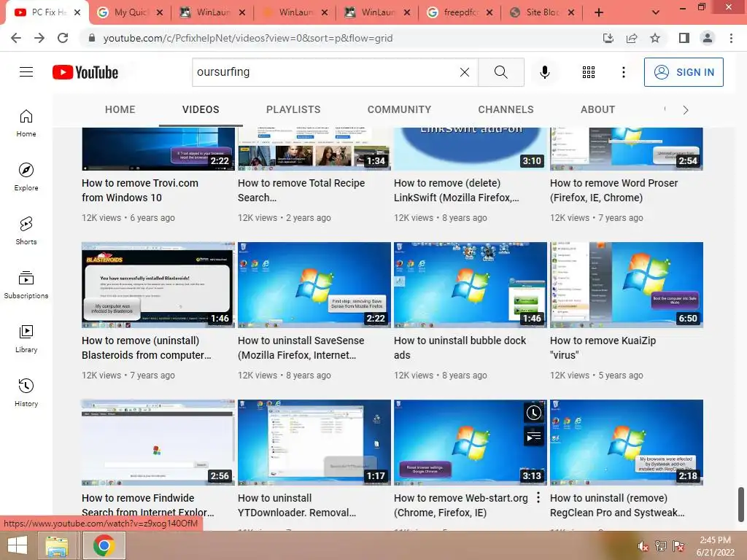Open 'How to remove Trovi.com' video title
This screenshot has width=747, height=560.
pyautogui.click(x=140, y=190)
